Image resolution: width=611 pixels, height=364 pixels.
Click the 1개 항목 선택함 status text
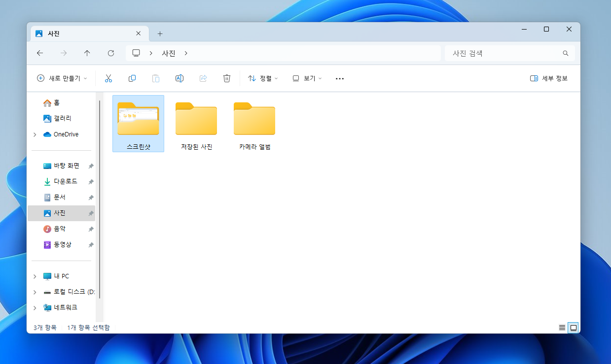(x=88, y=328)
